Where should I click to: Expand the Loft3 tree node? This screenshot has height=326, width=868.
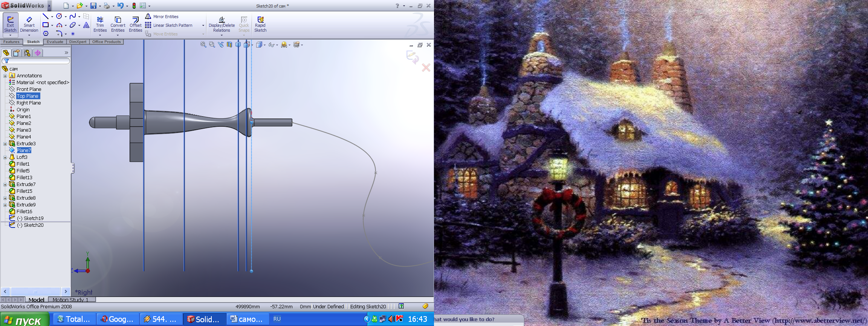click(x=5, y=157)
